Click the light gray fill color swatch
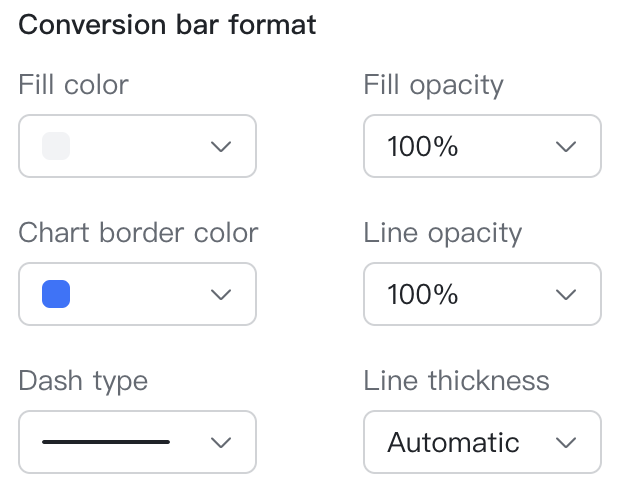 [x=56, y=147]
